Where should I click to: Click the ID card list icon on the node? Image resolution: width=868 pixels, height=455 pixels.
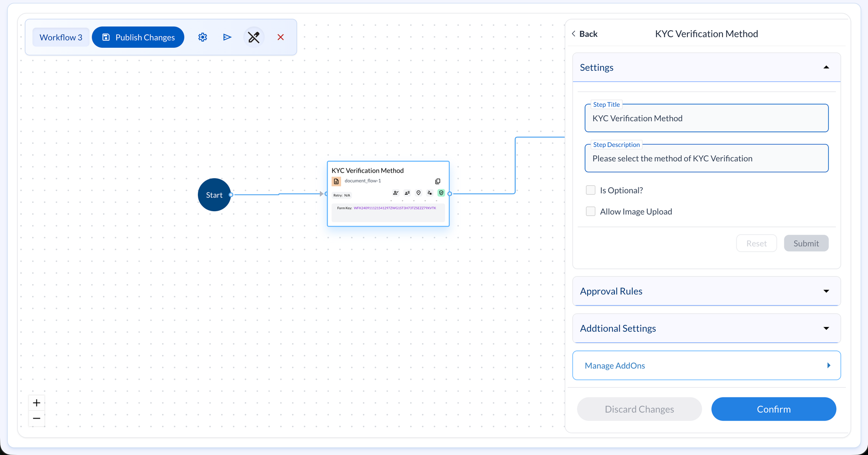point(407,193)
